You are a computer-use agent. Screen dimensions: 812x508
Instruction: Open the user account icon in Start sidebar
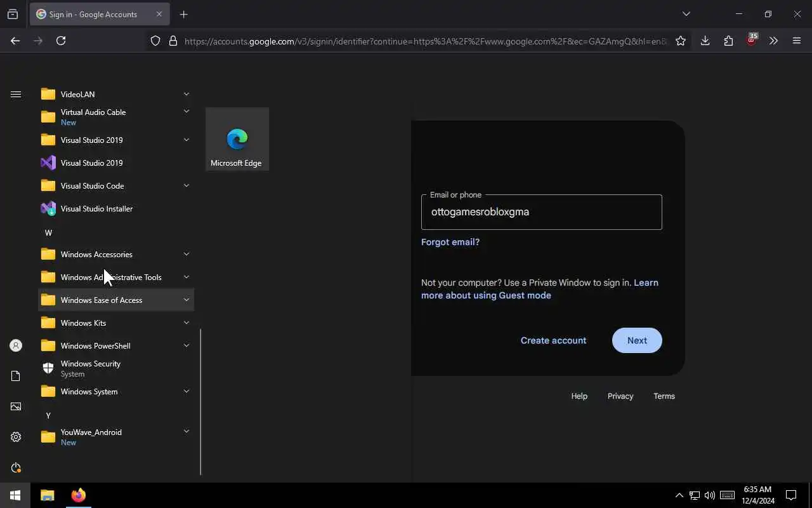coord(16,345)
